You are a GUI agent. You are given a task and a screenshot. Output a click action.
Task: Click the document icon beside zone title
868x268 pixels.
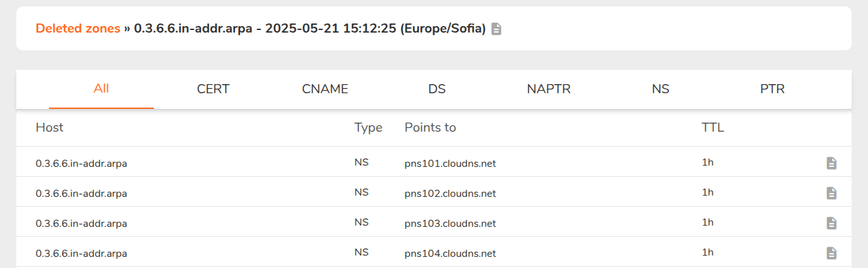pos(496,29)
